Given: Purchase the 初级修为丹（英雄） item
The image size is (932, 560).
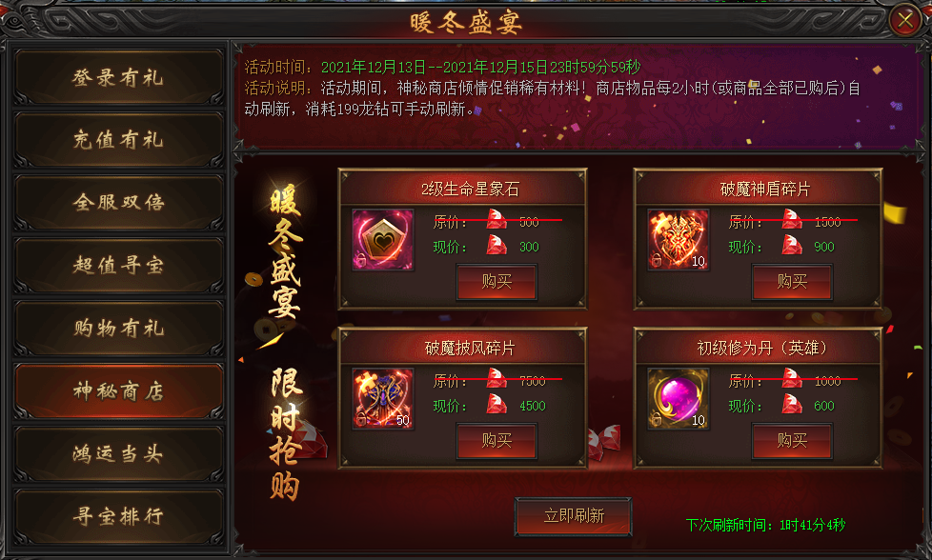Looking at the screenshot, I should point(792,441).
